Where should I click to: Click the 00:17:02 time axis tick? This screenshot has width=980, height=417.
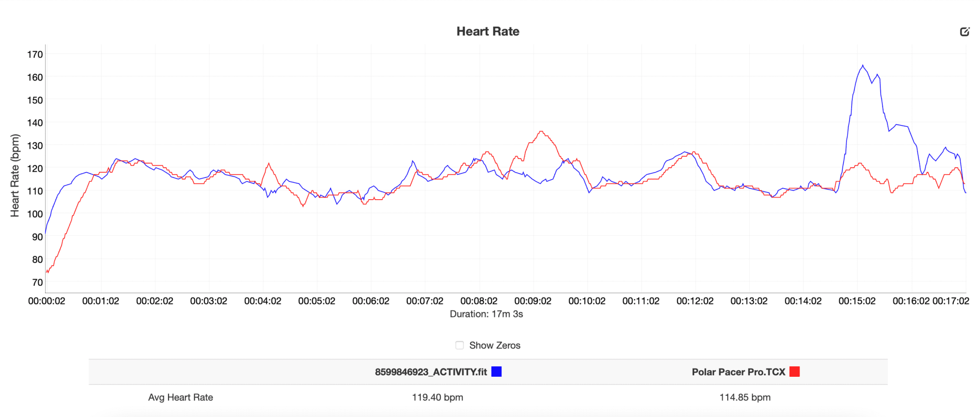(x=951, y=301)
